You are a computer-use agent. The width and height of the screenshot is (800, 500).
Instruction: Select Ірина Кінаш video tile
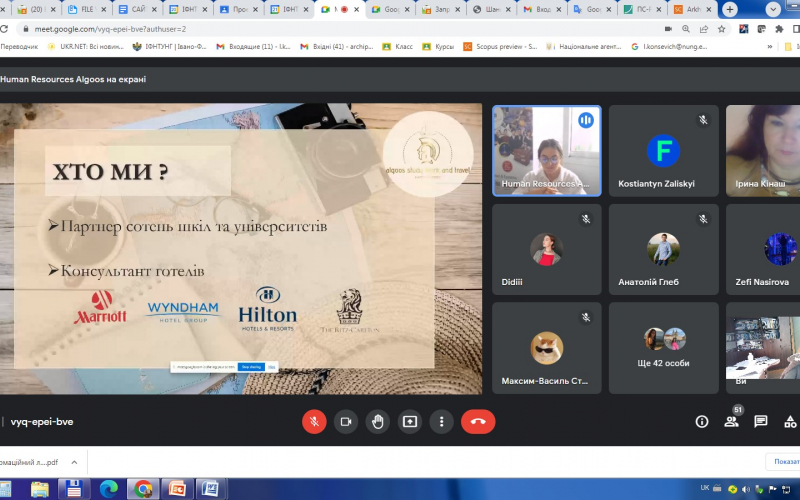(763, 151)
